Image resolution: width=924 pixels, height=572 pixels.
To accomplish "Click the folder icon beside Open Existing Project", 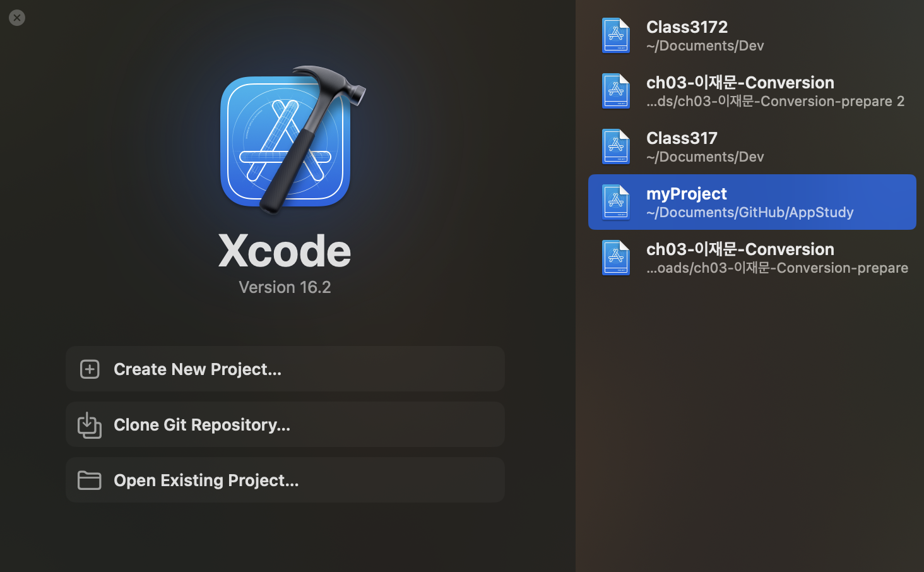I will pos(90,480).
